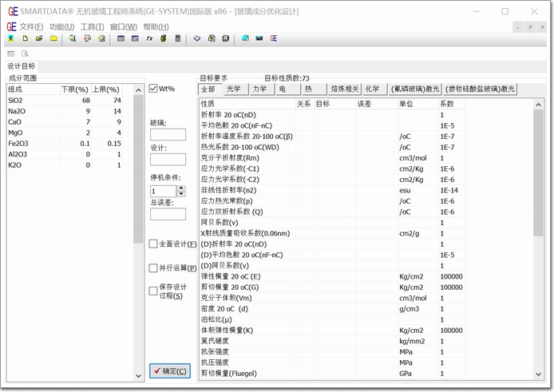Viewport: 554px width, 392px height.
Task: Click the open folder toolbar icon
Action: point(39,38)
